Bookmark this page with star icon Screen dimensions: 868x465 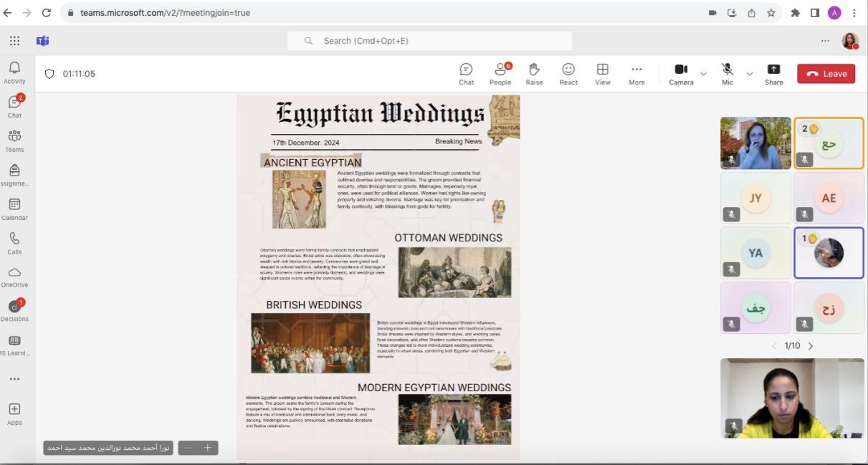pyautogui.click(x=771, y=13)
